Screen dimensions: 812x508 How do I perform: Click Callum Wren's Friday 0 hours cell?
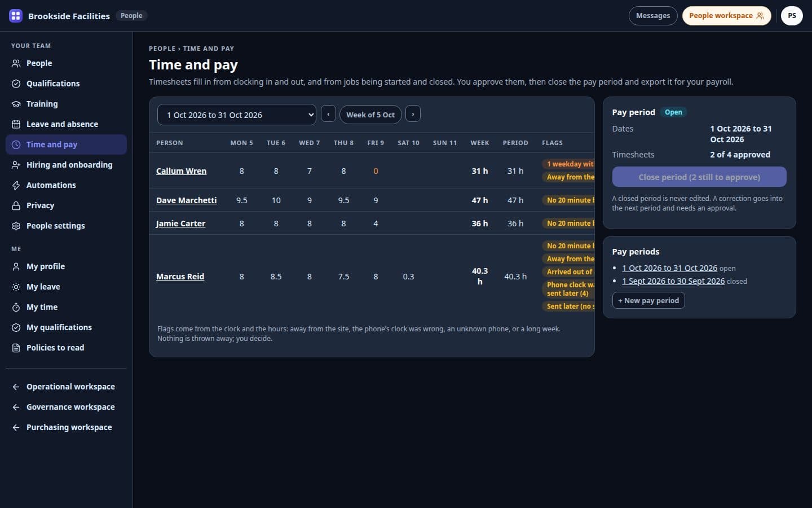(x=376, y=171)
